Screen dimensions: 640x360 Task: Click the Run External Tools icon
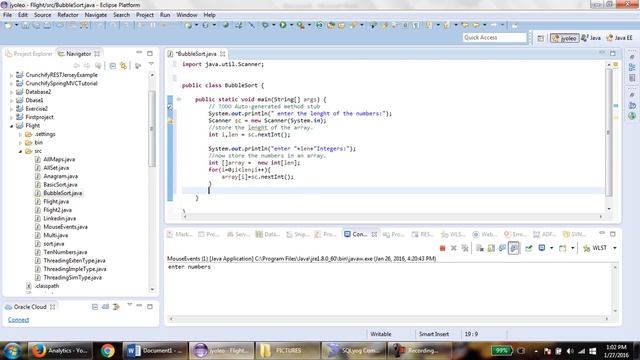pos(301,25)
